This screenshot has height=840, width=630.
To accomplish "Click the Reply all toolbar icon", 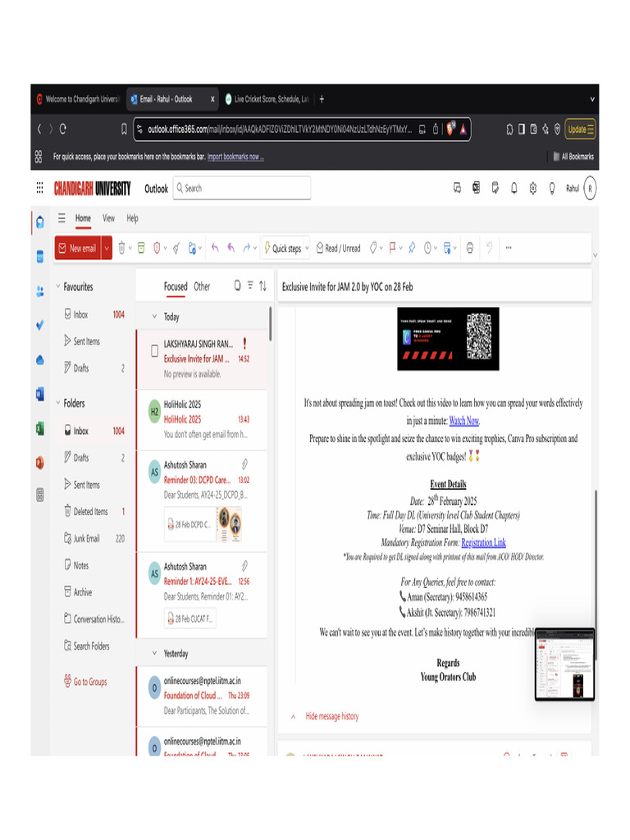I will point(231,248).
